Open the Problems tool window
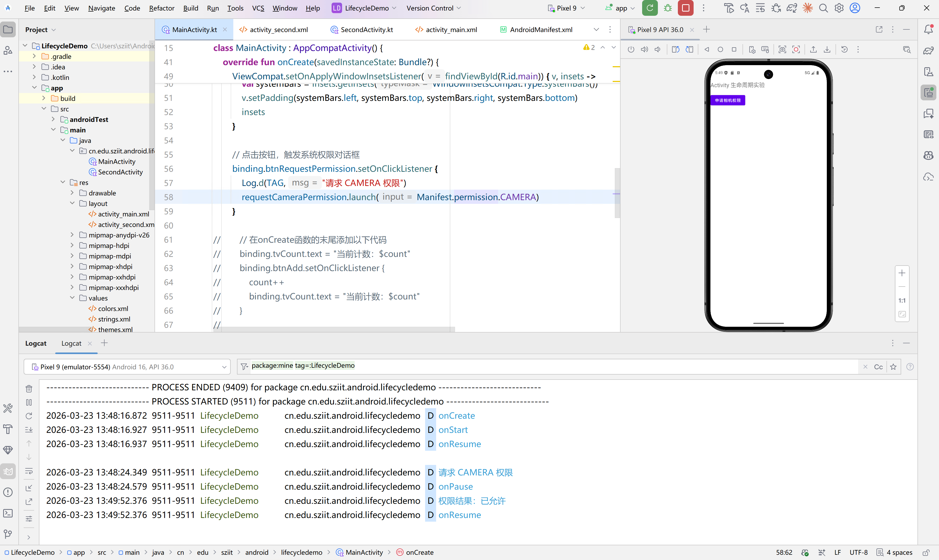The width and height of the screenshot is (939, 560). [x=8, y=492]
